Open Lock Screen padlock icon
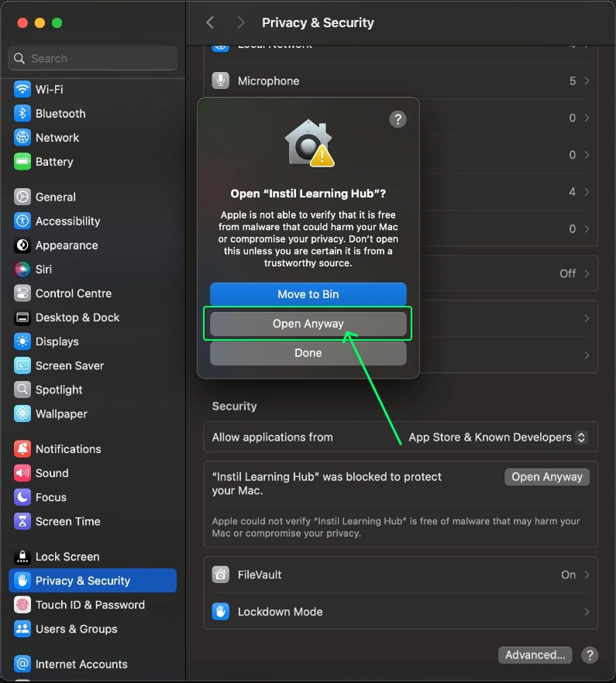Screen dimensions: 616x683 pyautogui.click(x=22, y=556)
